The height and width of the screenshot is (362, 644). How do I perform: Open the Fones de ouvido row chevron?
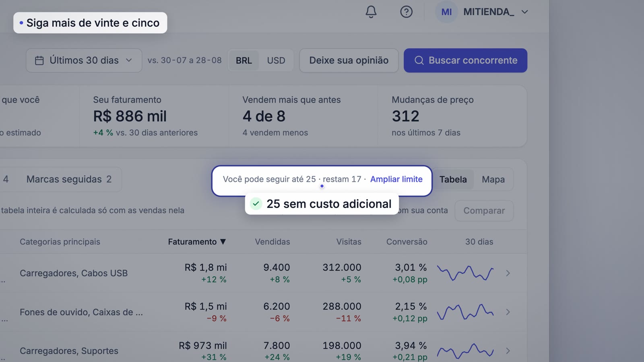point(508,312)
